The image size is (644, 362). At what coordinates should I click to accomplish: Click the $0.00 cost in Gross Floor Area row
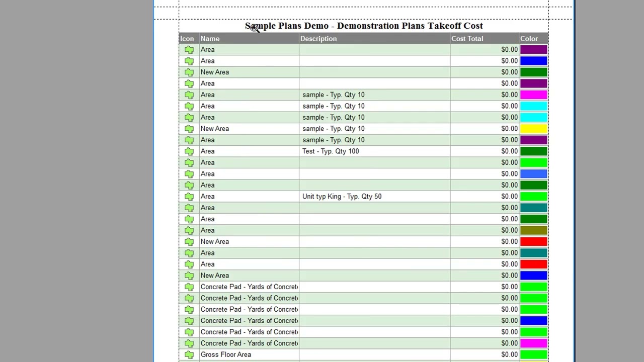tap(509, 354)
